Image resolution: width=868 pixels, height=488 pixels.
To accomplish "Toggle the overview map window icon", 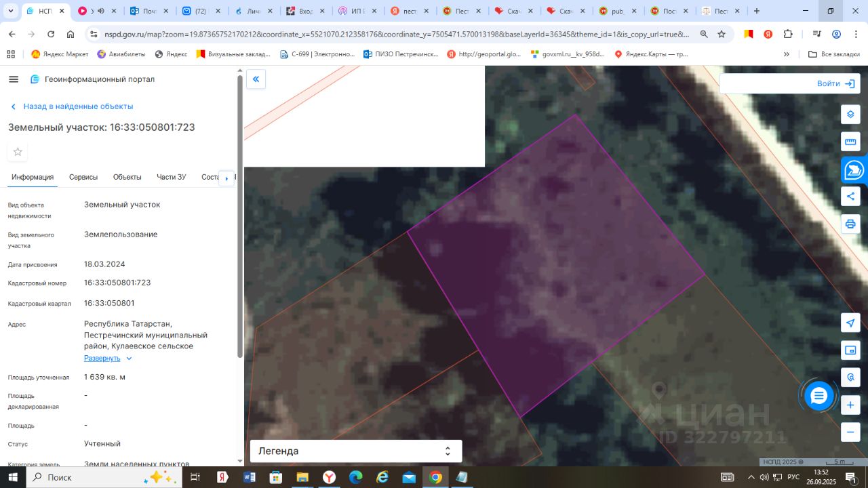I will coord(850,350).
